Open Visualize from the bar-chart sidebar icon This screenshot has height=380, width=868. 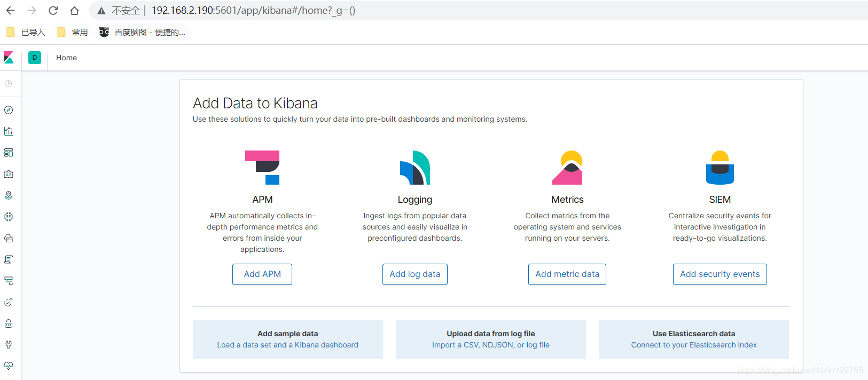point(9,131)
